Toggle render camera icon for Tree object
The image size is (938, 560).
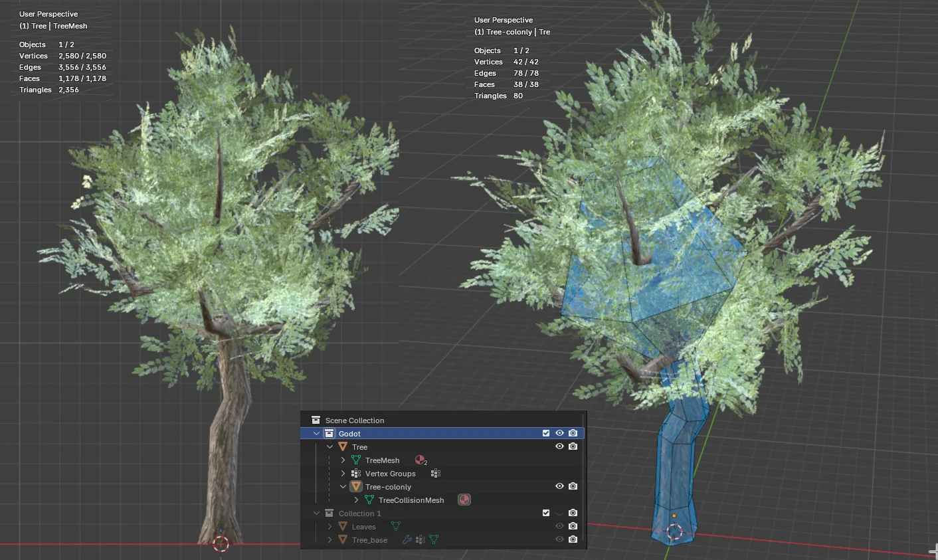tap(573, 446)
